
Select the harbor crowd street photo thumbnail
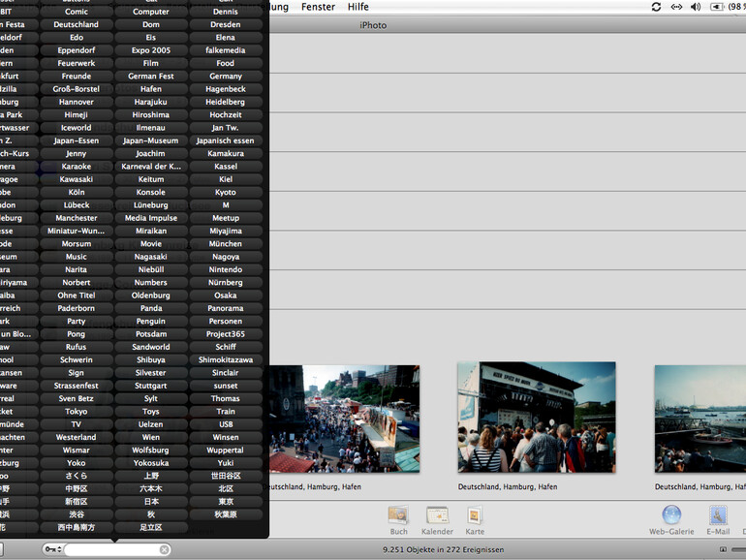pyautogui.click(x=341, y=419)
